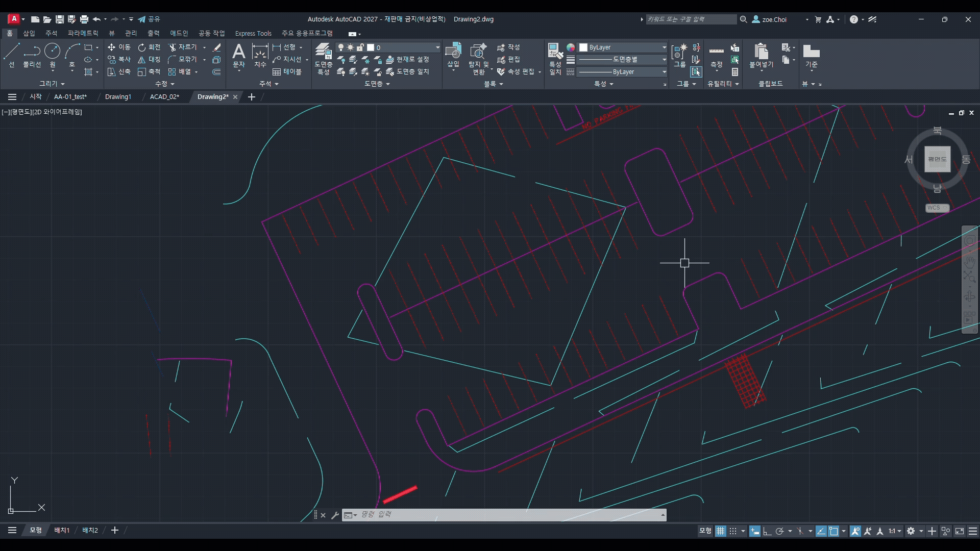Open the layer name dropdown showing 0
The image size is (980, 551).
(388, 47)
